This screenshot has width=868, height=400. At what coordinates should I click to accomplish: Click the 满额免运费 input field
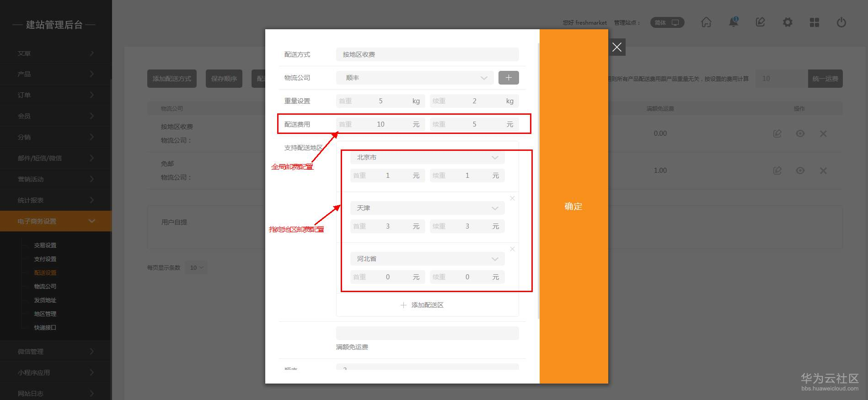[x=428, y=333]
